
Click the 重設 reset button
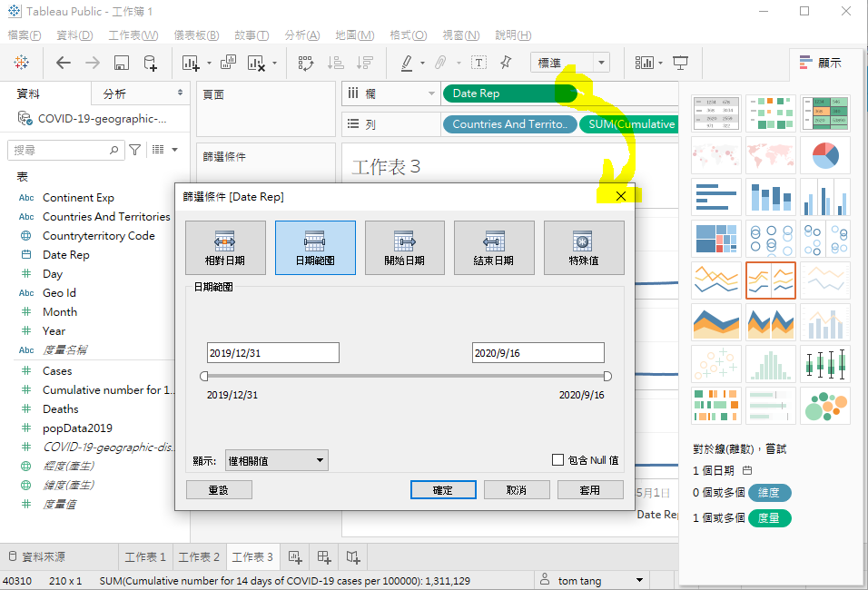[x=219, y=490]
